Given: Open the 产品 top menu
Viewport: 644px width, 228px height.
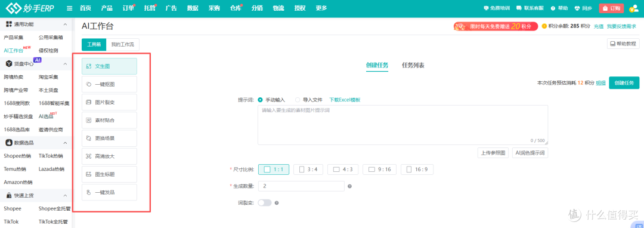Looking at the screenshot, I should [107, 8].
